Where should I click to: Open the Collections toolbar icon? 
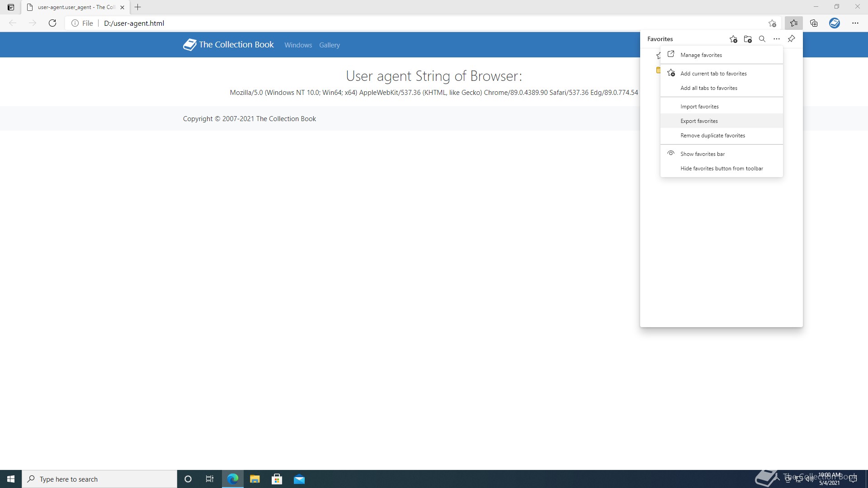click(814, 23)
